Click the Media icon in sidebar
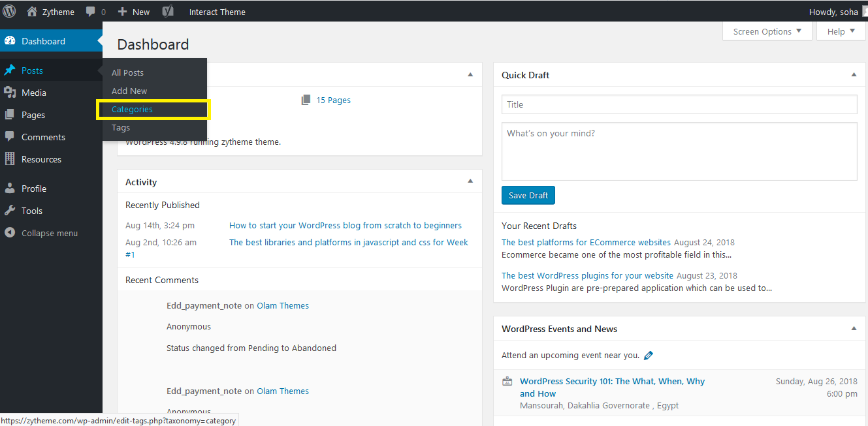Viewport: 868px width, 426px height. tap(10, 93)
